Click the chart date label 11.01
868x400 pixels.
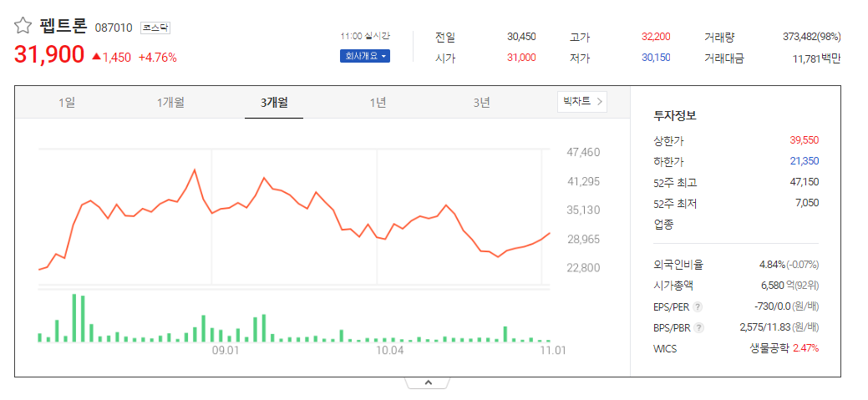(552, 350)
